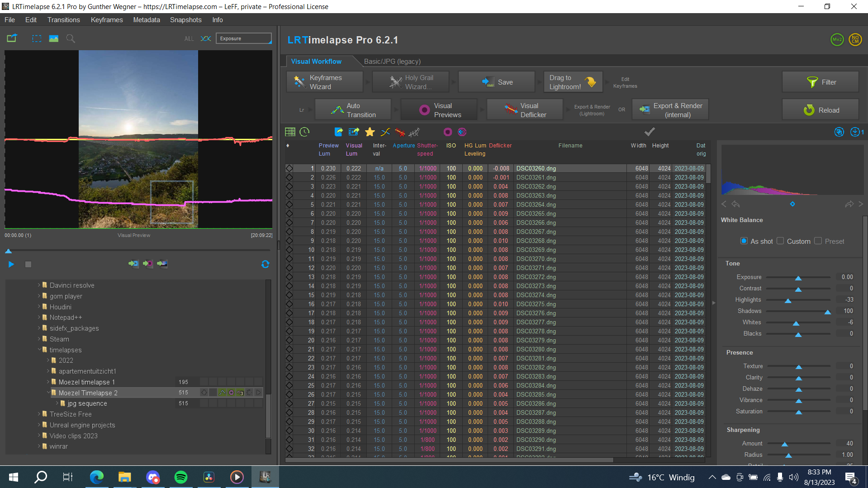Expand the 2022 folder
Screen dimensions: 868x488
48,360
